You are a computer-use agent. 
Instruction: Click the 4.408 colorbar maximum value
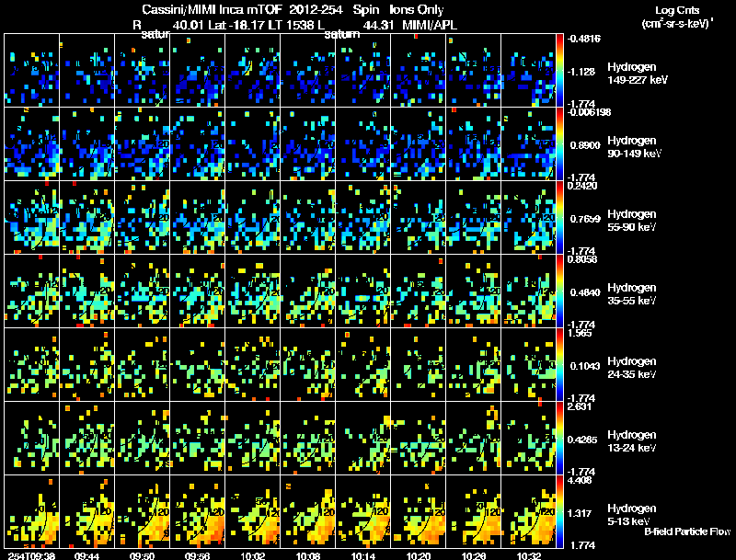(580, 480)
